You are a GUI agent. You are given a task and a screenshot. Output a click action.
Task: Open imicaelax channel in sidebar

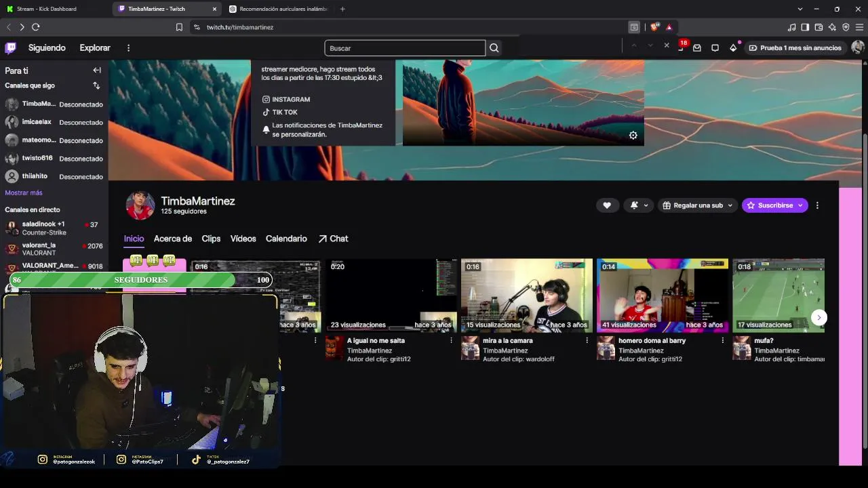click(x=54, y=122)
